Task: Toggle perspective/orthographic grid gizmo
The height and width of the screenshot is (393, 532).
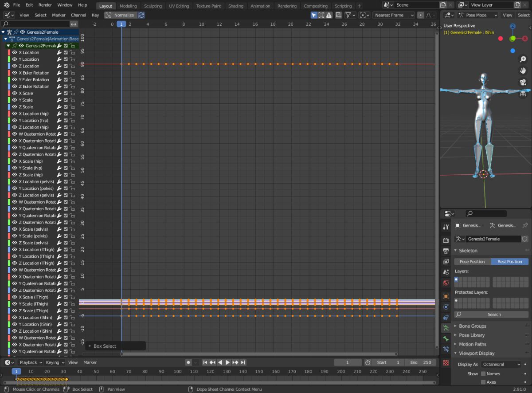Action: tap(523, 94)
